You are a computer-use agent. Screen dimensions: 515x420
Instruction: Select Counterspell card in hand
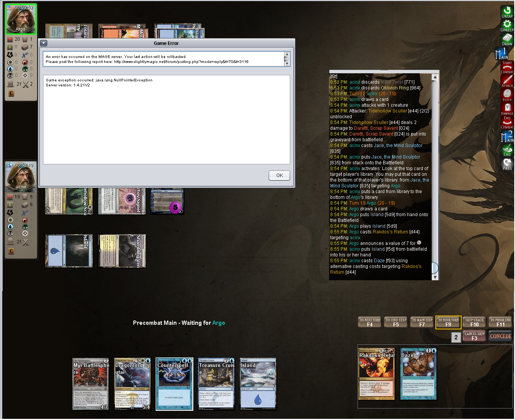pyautogui.click(x=174, y=384)
